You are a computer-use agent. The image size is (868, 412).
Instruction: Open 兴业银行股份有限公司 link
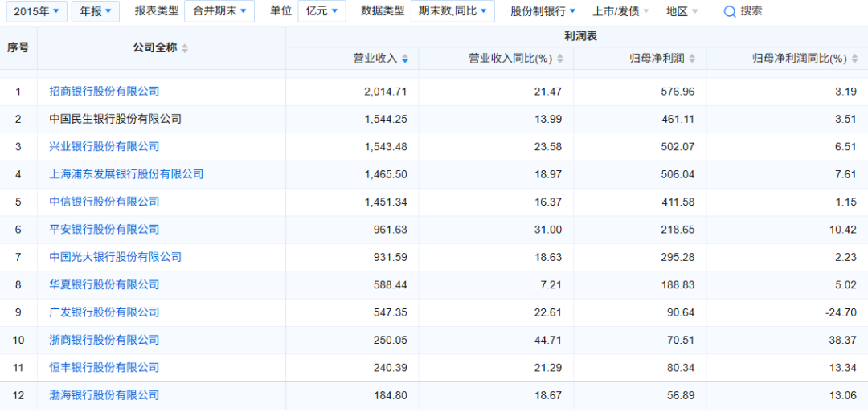pos(104,146)
